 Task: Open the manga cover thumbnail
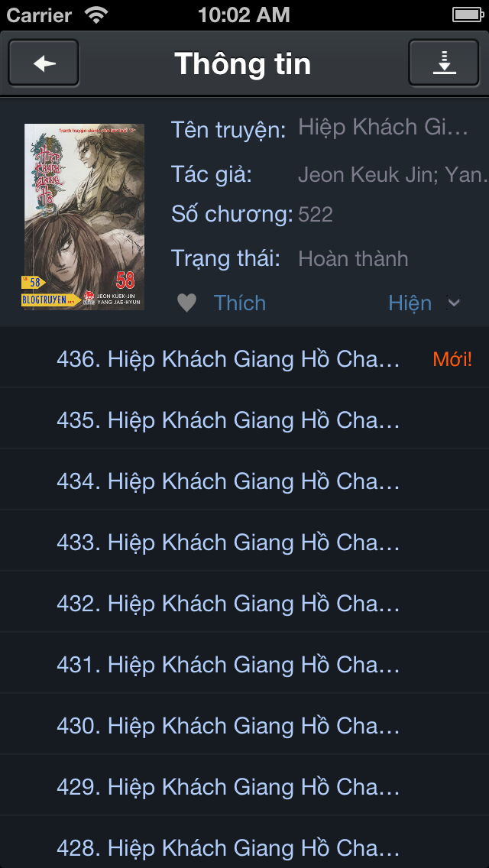tap(83, 216)
